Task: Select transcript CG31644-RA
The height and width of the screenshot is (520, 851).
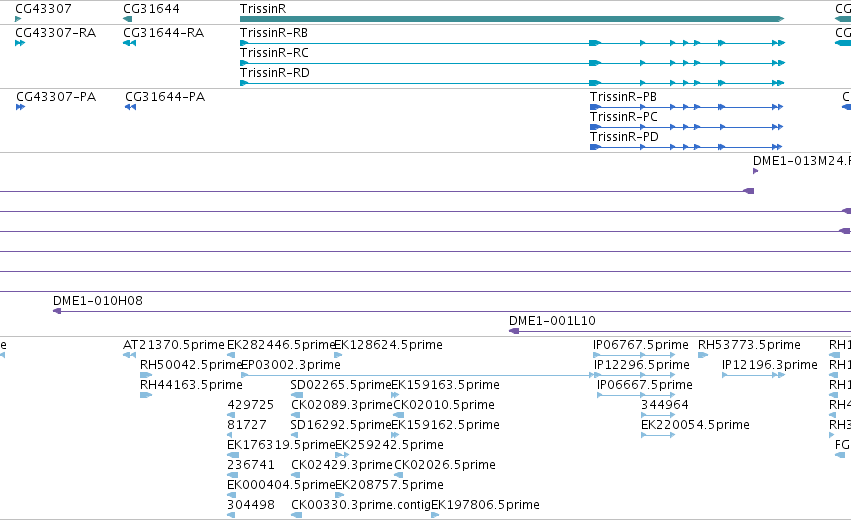Action: pos(163,33)
